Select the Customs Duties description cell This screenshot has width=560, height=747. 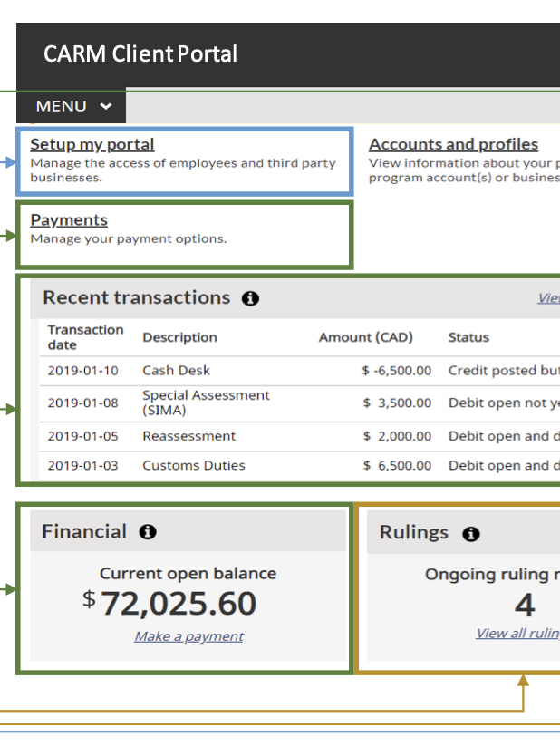coord(194,465)
